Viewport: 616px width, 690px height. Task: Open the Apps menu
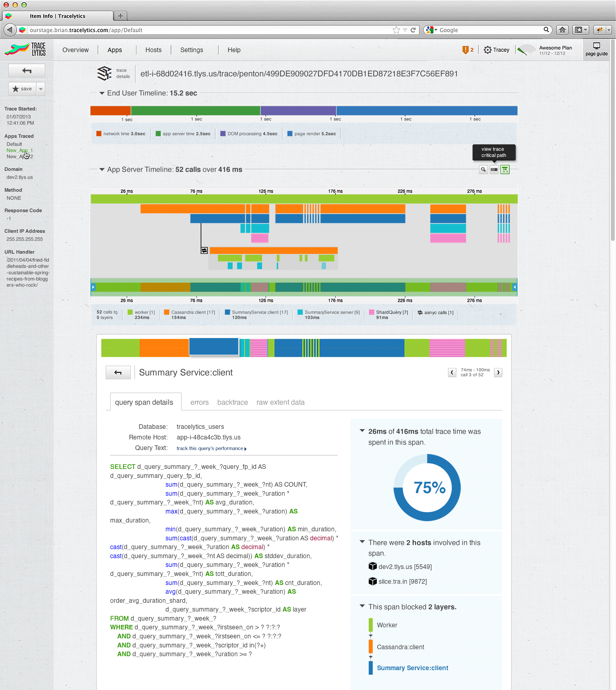click(x=115, y=50)
